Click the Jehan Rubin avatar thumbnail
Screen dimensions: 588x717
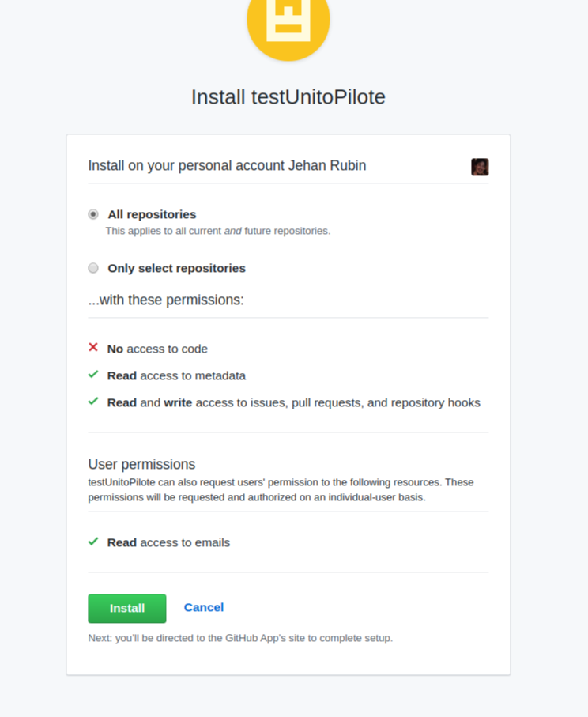pyautogui.click(x=480, y=167)
